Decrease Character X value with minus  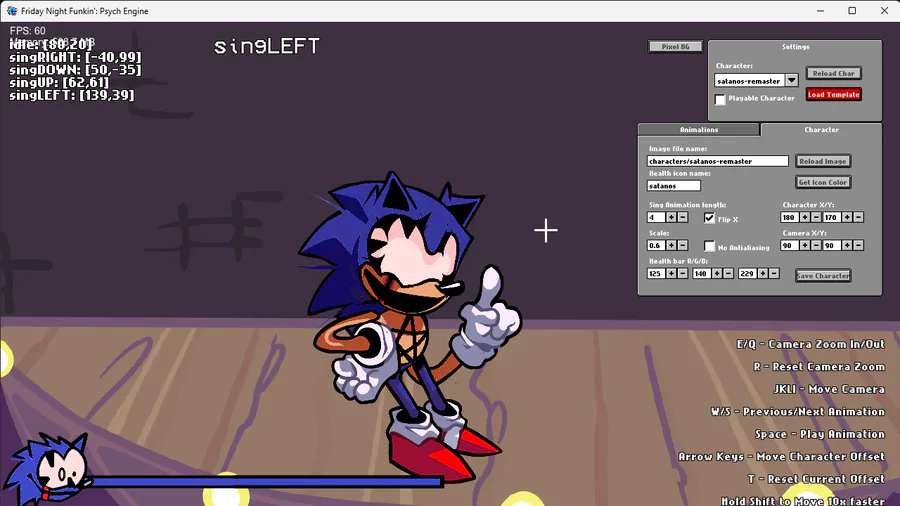point(816,217)
